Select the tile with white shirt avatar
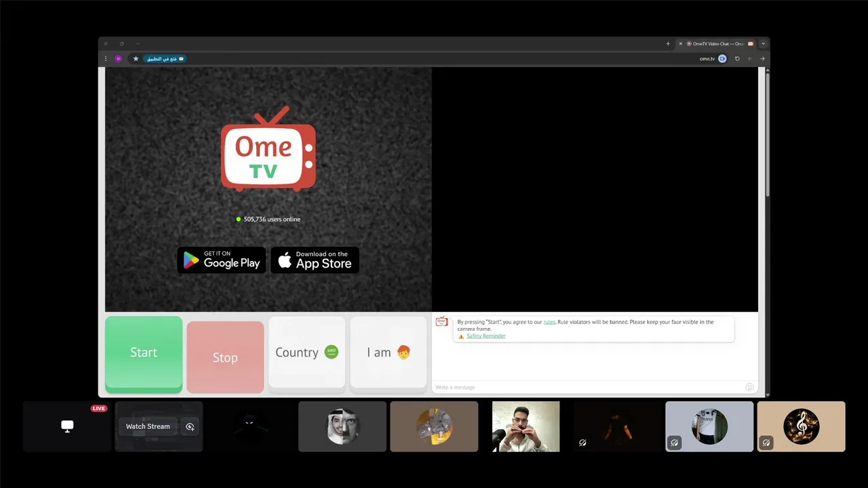 point(709,426)
